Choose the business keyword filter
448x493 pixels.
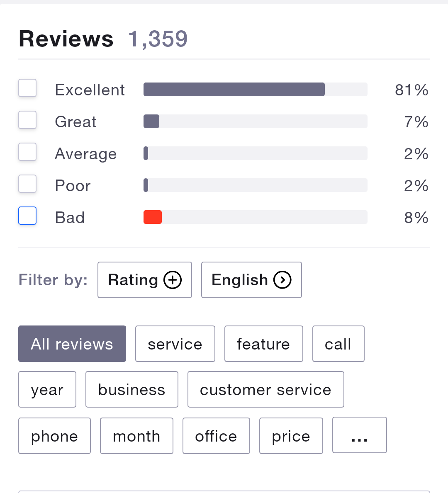click(131, 389)
